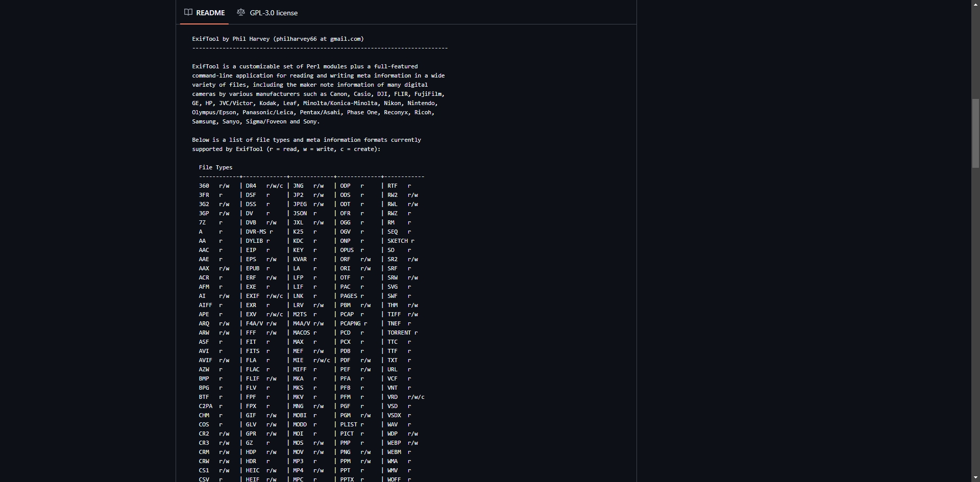Click the page scrollbar thumb
The height and width of the screenshot is (482, 980).
(x=975, y=133)
